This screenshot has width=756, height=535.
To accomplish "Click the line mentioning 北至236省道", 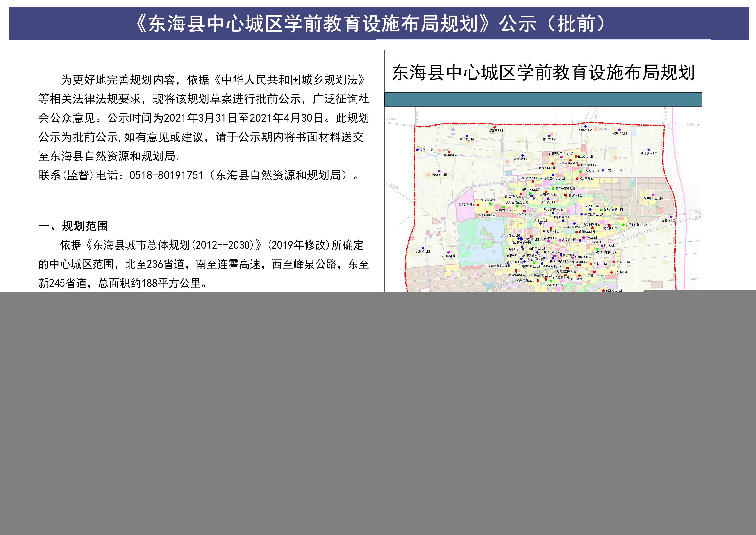I will pyautogui.click(x=204, y=264).
